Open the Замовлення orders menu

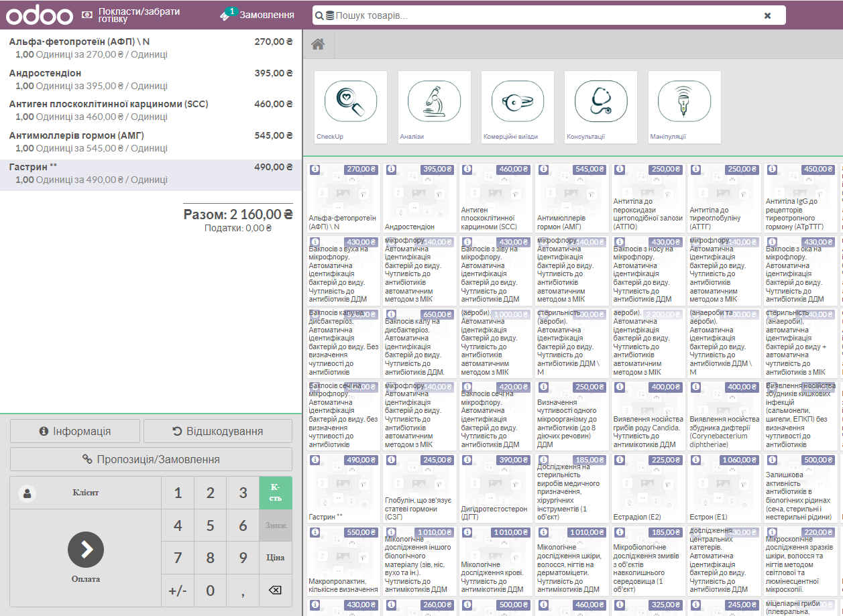click(x=258, y=15)
